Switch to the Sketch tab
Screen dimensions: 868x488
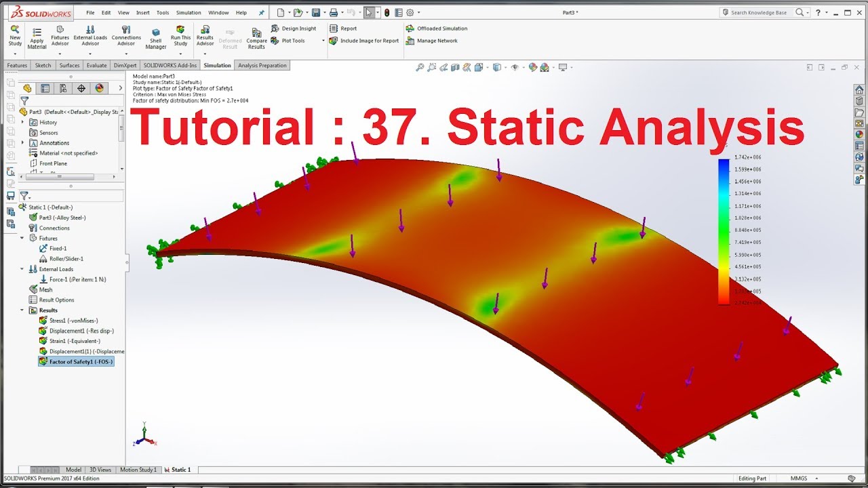coord(43,65)
